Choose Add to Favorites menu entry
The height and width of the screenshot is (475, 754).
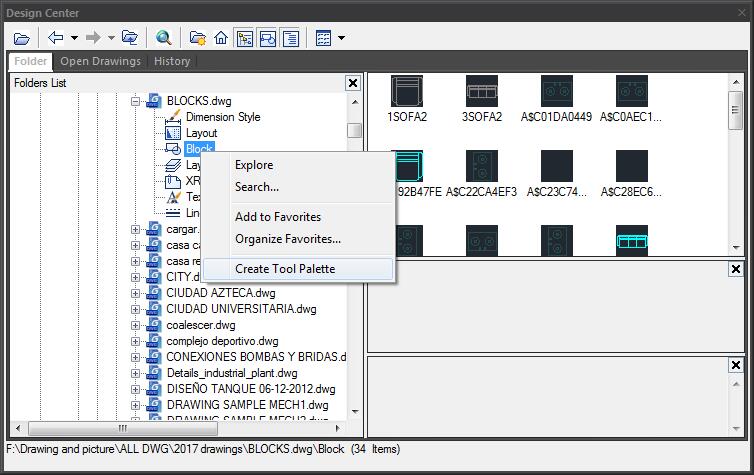click(277, 216)
